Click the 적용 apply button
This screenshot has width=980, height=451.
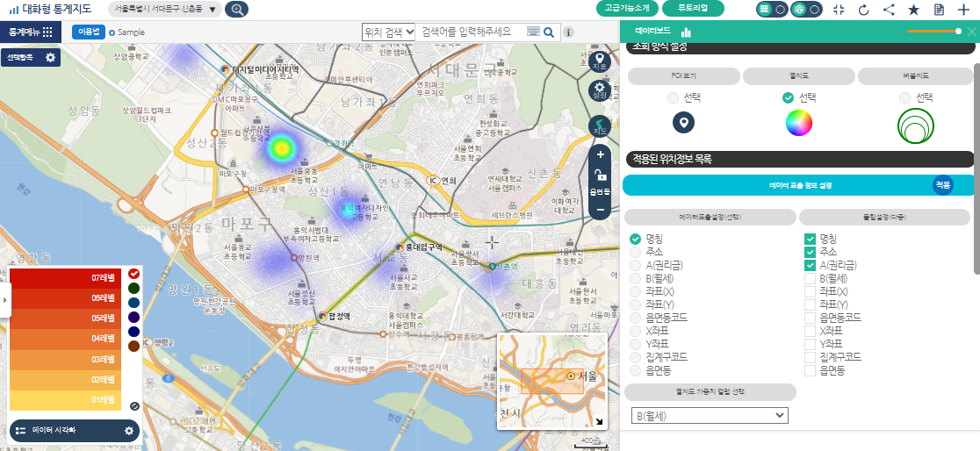(x=942, y=185)
